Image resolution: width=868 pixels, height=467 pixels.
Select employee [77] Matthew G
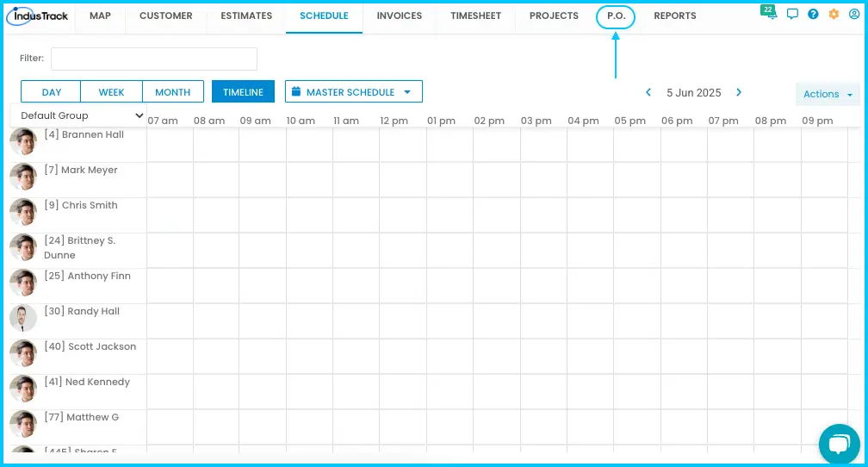click(81, 417)
